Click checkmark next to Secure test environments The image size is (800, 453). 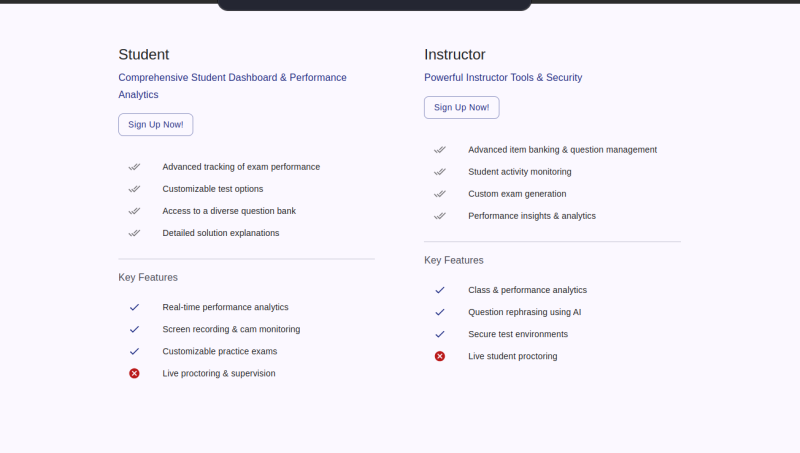440,334
